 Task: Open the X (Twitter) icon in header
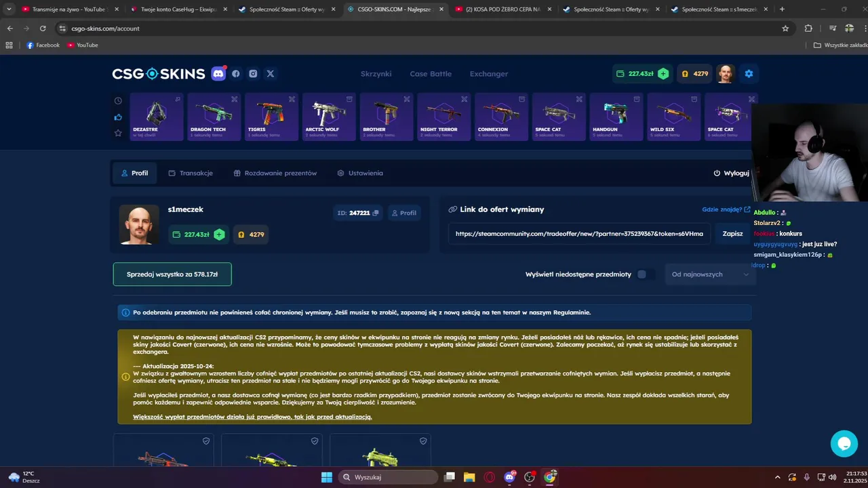(271, 74)
